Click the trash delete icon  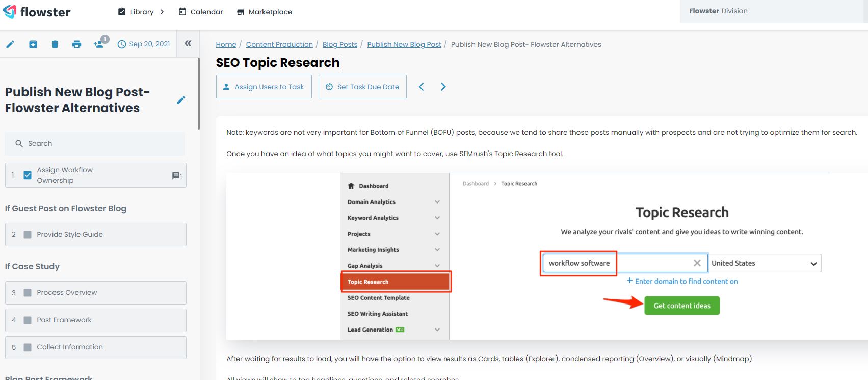pos(55,44)
